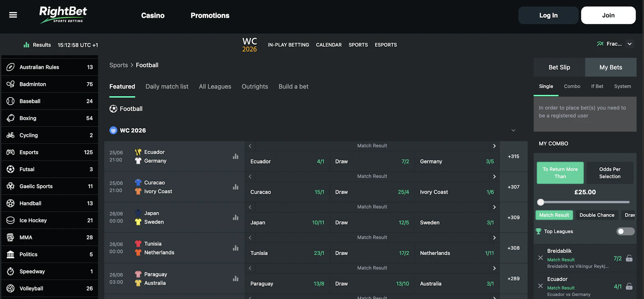Click the Log In button

point(548,15)
